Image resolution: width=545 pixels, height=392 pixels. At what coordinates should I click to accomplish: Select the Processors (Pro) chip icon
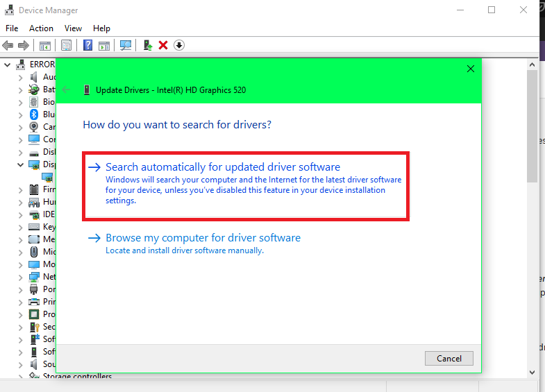[34, 314]
